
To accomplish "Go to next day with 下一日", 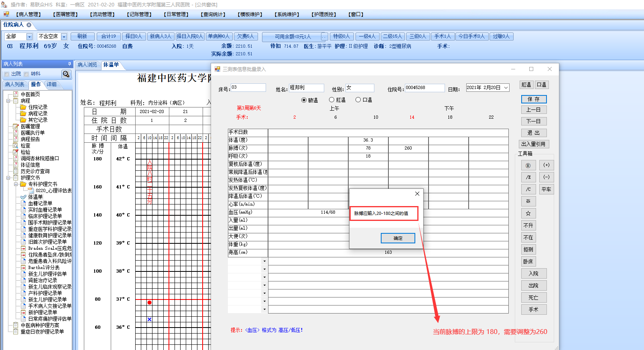I will click(534, 121).
